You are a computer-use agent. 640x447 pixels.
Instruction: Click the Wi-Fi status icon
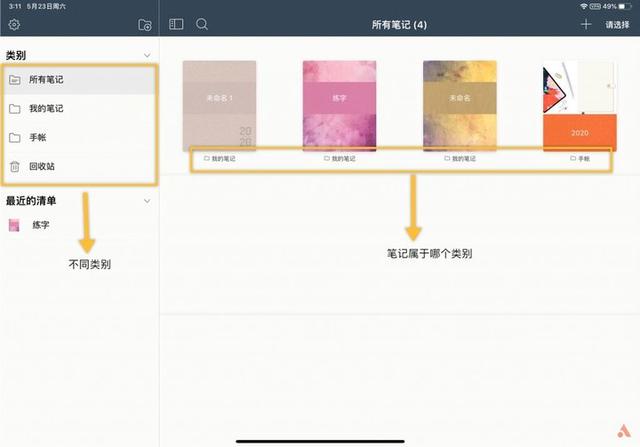[584, 7]
